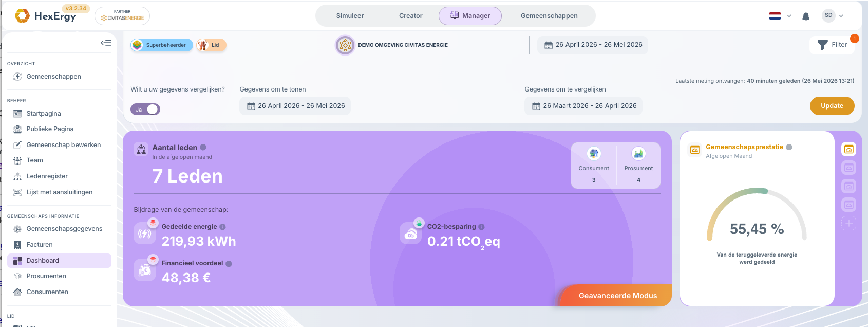Add a widget with the plus icon

[x=849, y=223]
